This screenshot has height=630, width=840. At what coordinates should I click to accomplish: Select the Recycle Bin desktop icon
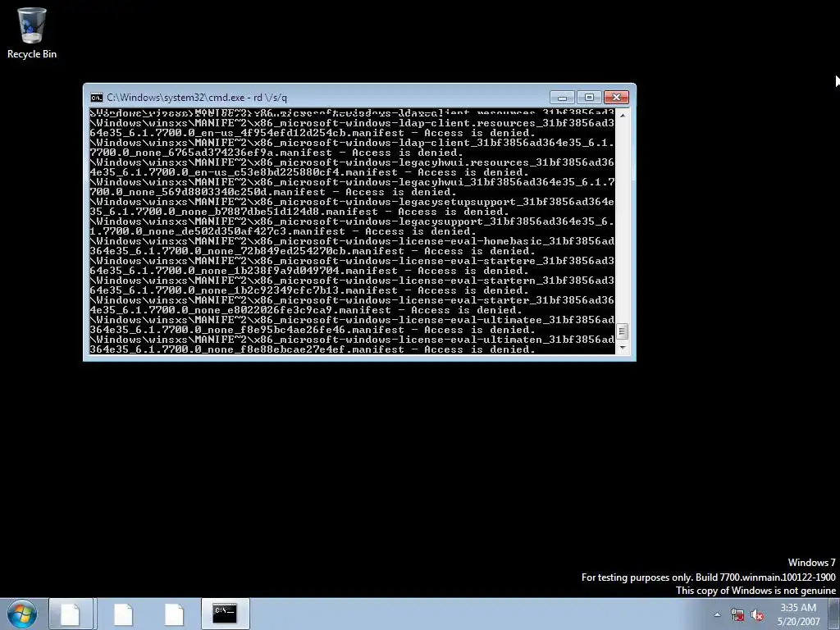32,33
